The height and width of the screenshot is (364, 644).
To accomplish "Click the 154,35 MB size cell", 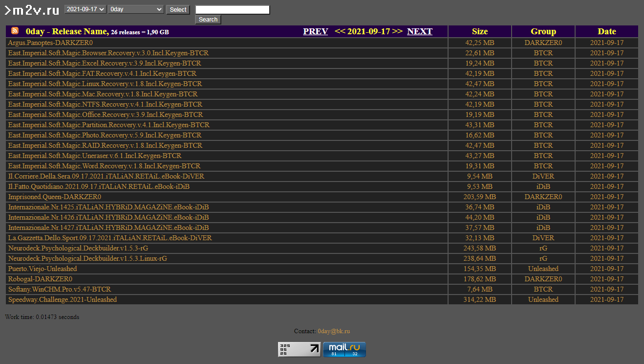I will point(480,269).
